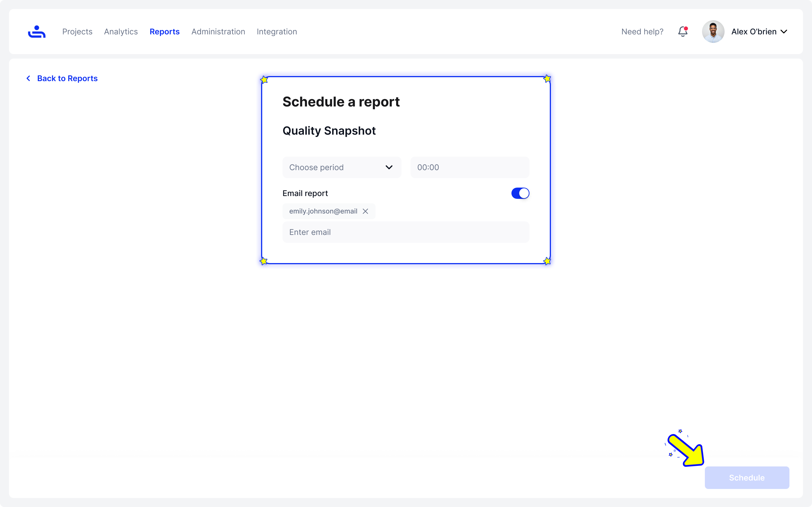The image size is (812, 507).
Task: Click Back to Reports link
Action: point(67,79)
